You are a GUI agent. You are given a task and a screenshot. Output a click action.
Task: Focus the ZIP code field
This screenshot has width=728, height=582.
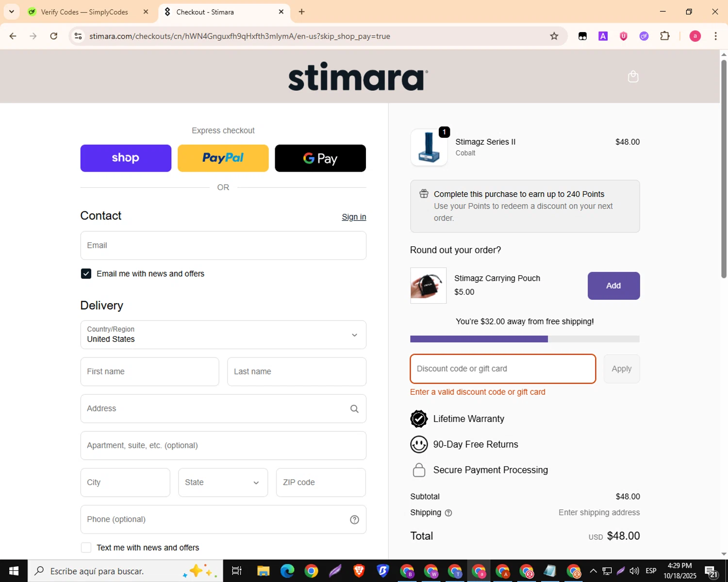pyautogui.click(x=321, y=483)
